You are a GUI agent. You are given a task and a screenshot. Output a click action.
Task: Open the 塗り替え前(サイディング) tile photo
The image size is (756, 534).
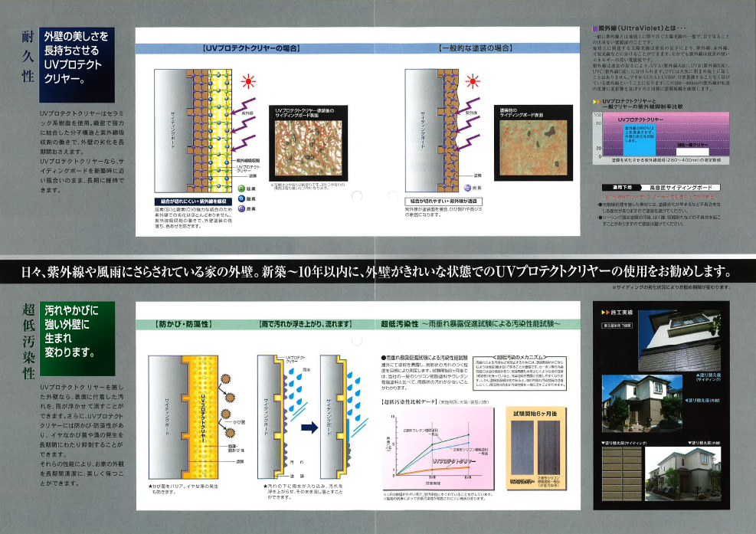622,474
